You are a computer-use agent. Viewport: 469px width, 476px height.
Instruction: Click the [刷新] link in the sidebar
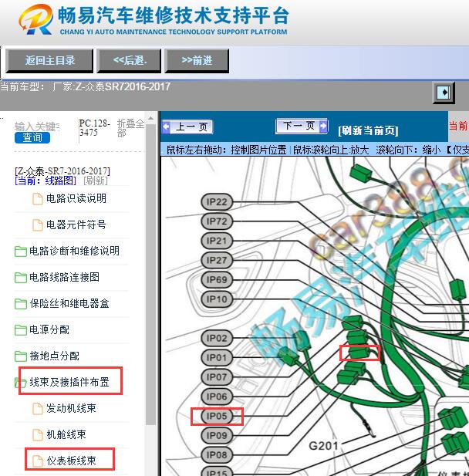click(x=96, y=181)
